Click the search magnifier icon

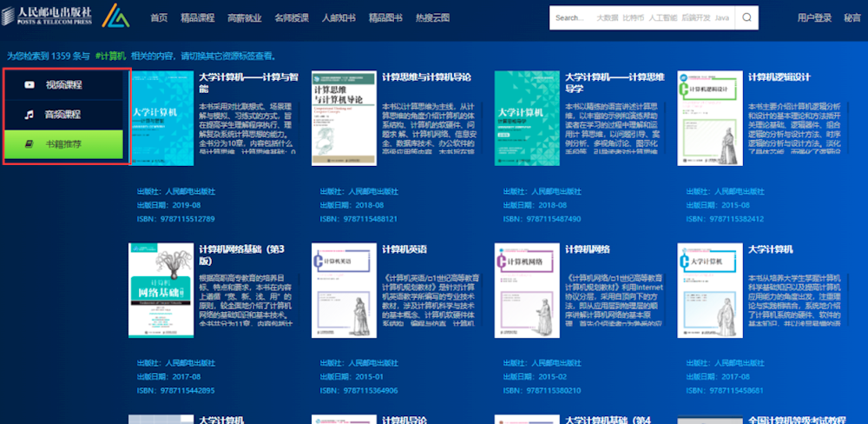click(x=746, y=17)
